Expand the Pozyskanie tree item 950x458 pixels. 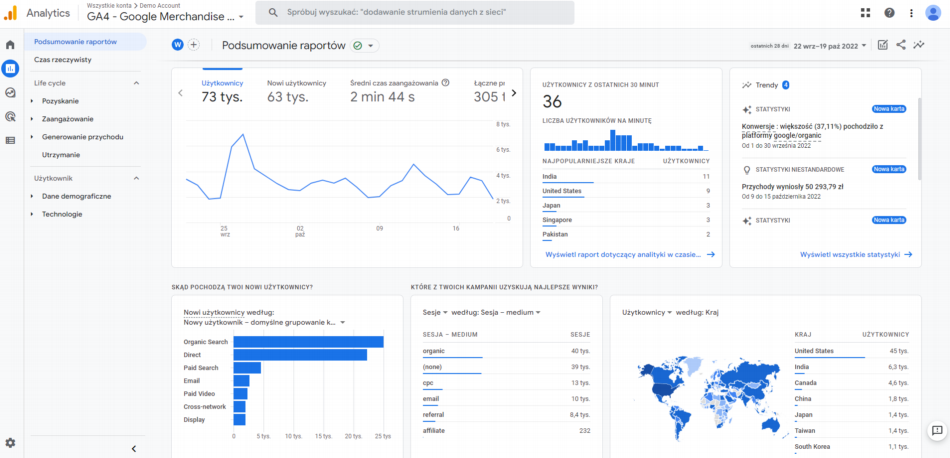tap(33, 101)
